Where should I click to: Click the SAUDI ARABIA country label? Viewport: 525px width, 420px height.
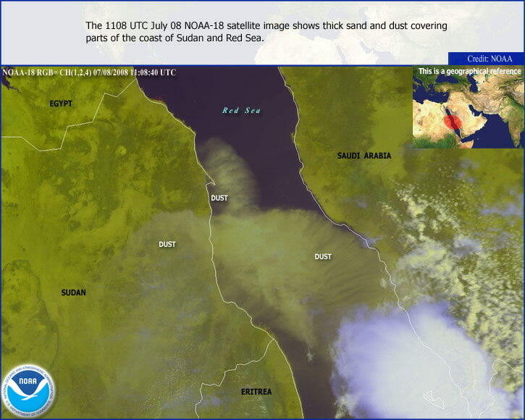pyautogui.click(x=364, y=156)
